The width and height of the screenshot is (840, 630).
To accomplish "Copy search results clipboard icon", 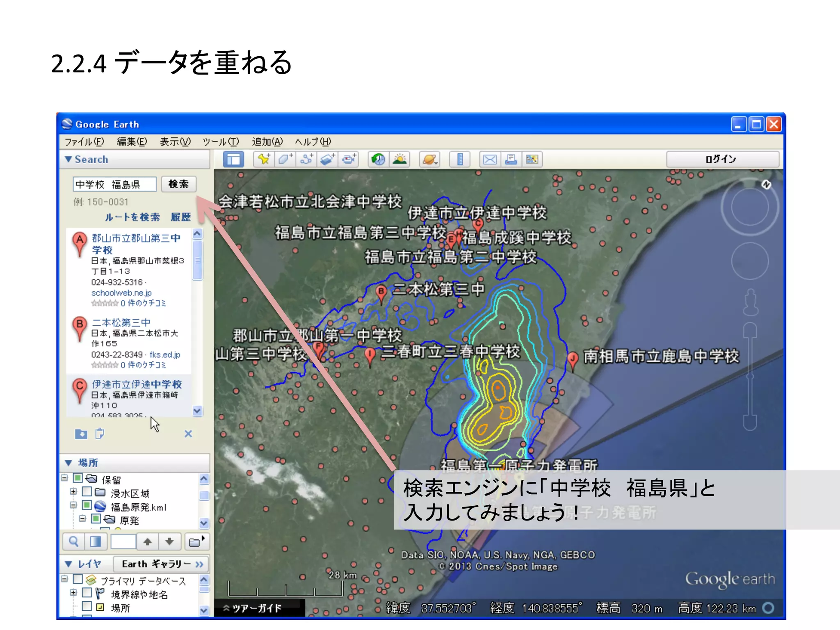I will [99, 434].
